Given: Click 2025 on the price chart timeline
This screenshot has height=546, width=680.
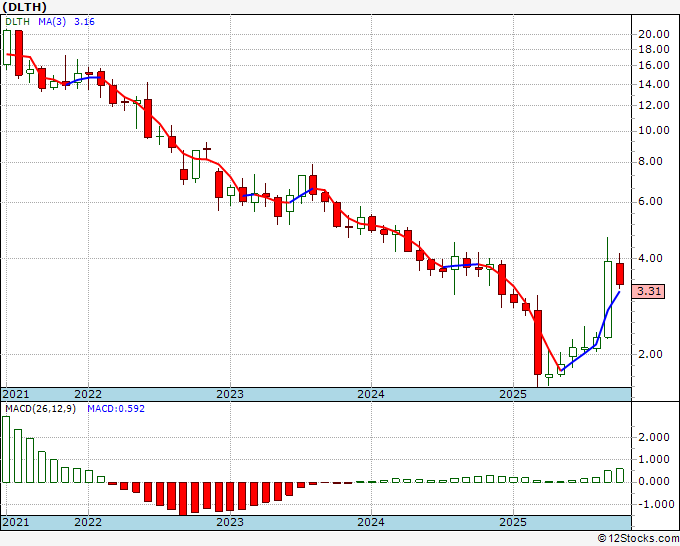Looking at the screenshot, I should (513, 394).
